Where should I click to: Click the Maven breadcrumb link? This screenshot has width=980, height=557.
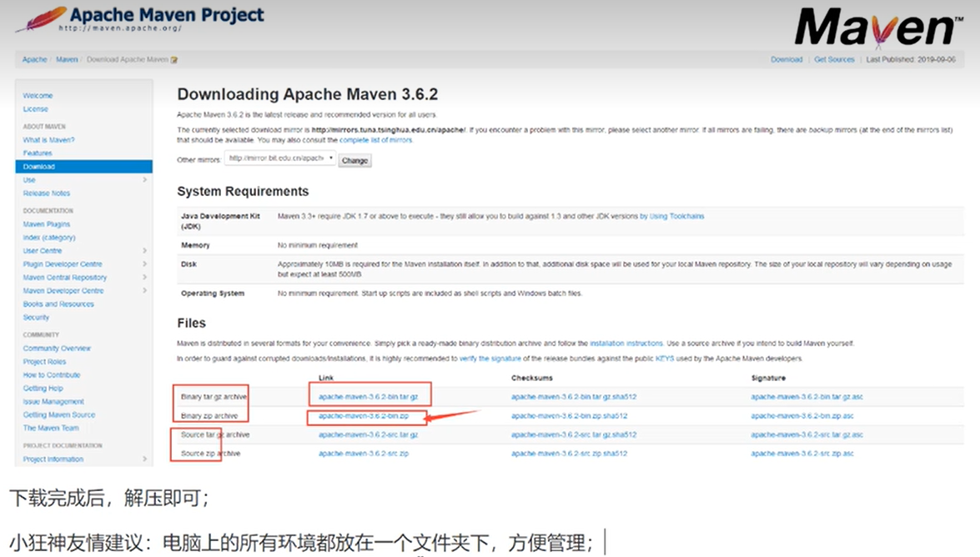tap(67, 59)
